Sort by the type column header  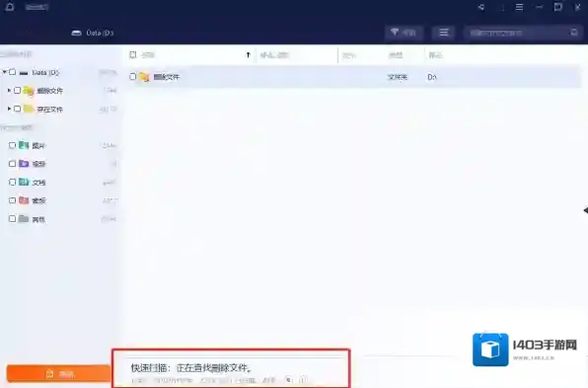(x=396, y=55)
